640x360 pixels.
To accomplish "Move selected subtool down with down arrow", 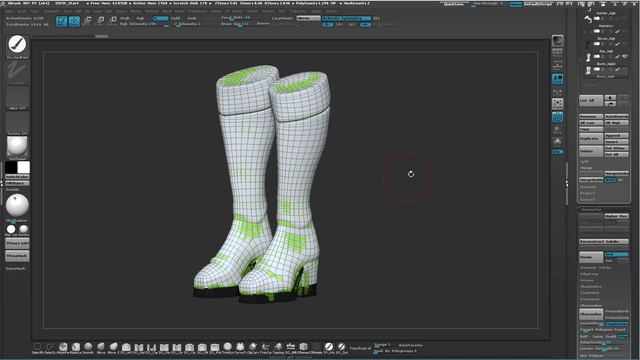I will [610, 104].
